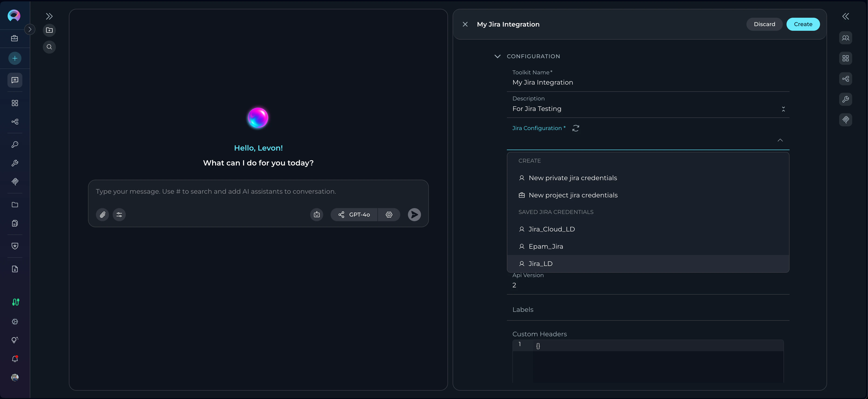Click the participants icon in right rail

[845, 38]
